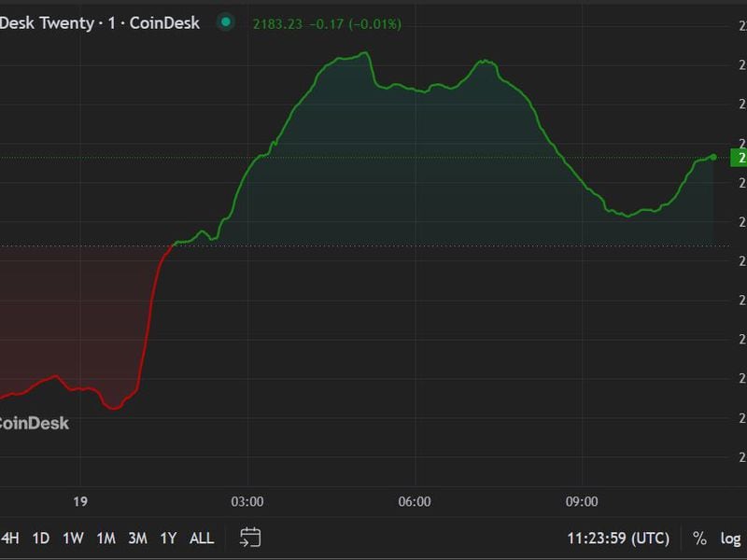Screen dimensions: 747x560
Task: Click the CoinDesk Twenty symbol title
Action: pyautogui.click(x=99, y=23)
